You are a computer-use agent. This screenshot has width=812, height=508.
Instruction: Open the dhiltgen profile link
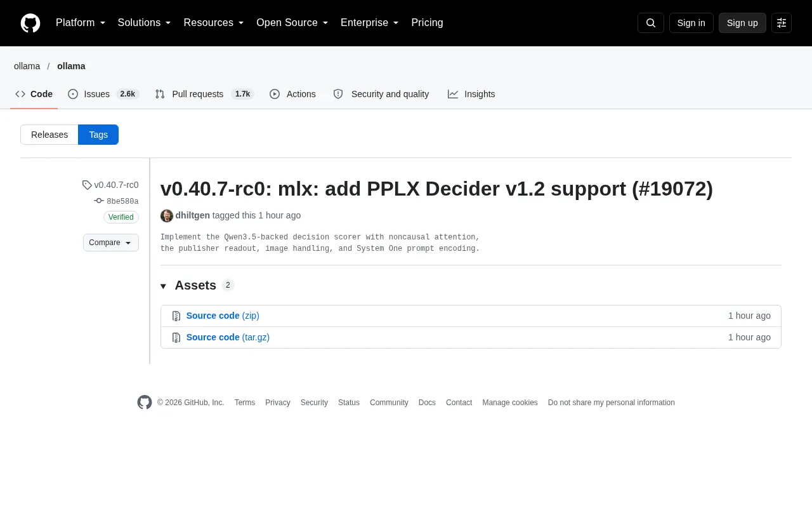192,215
